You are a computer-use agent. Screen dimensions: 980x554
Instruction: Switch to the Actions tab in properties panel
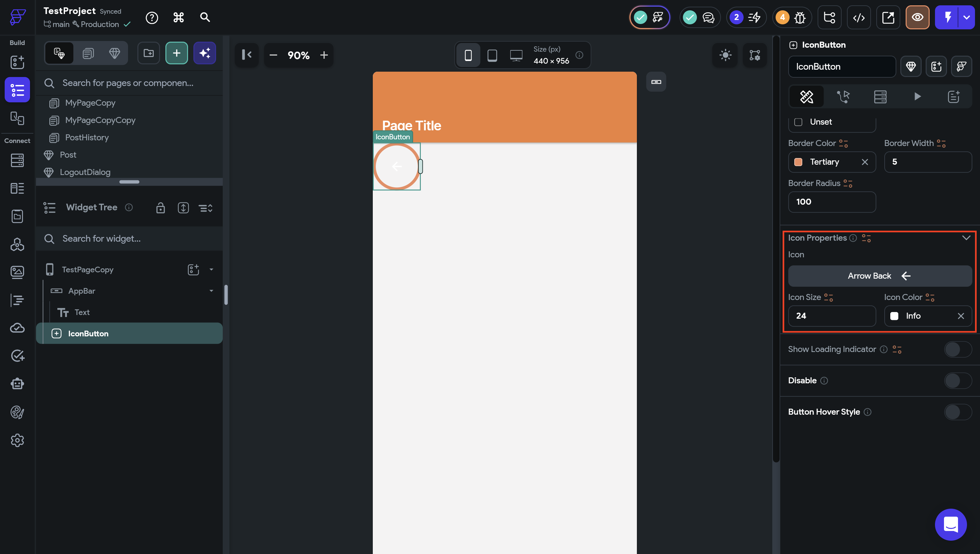(843, 97)
